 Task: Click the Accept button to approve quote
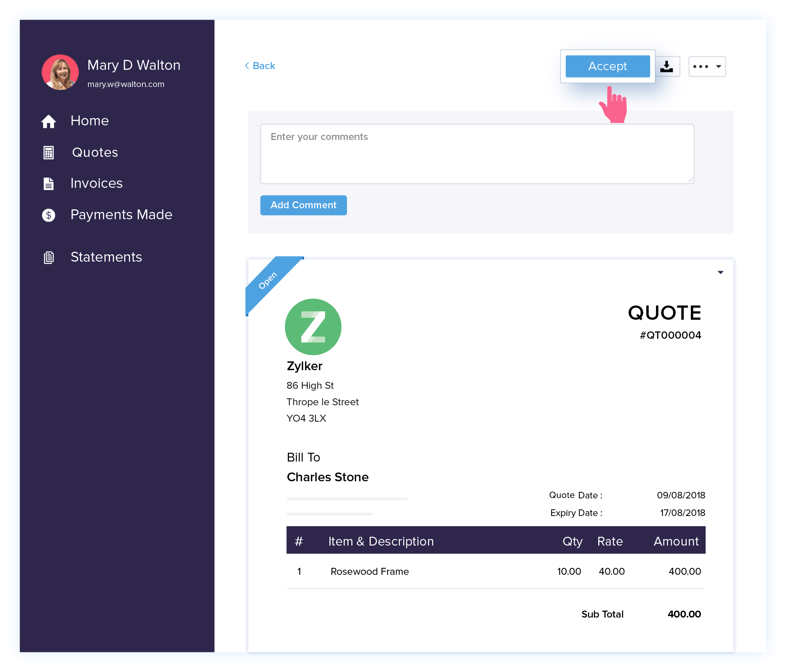tap(607, 65)
